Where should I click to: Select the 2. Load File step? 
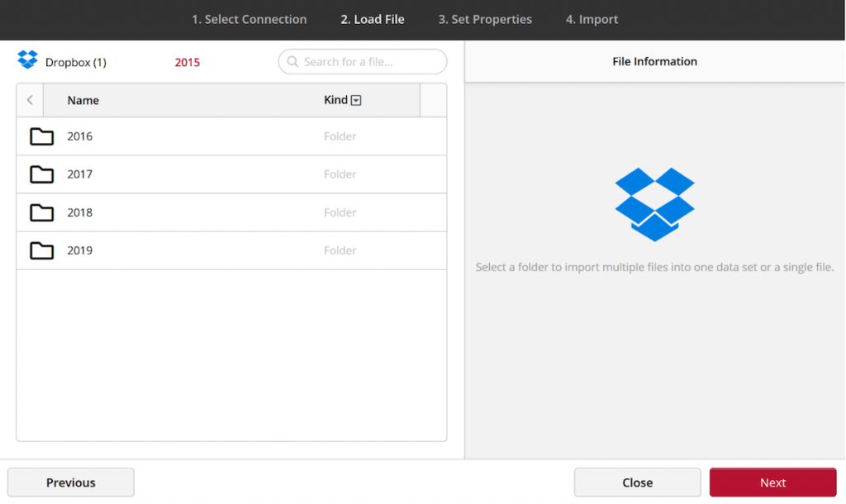pyautogui.click(x=373, y=20)
